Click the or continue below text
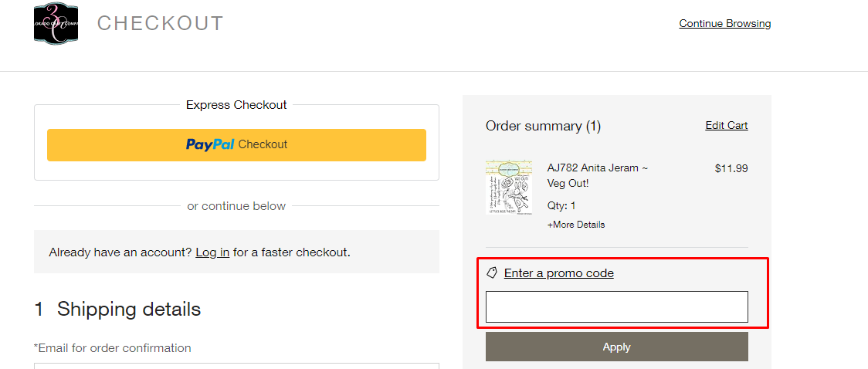 pyautogui.click(x=236, y=206)
